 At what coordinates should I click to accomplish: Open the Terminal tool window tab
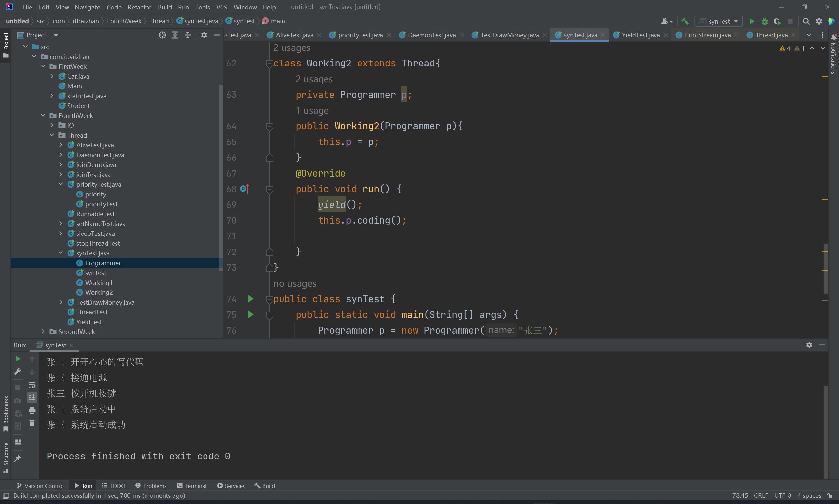tap(192, 486)
